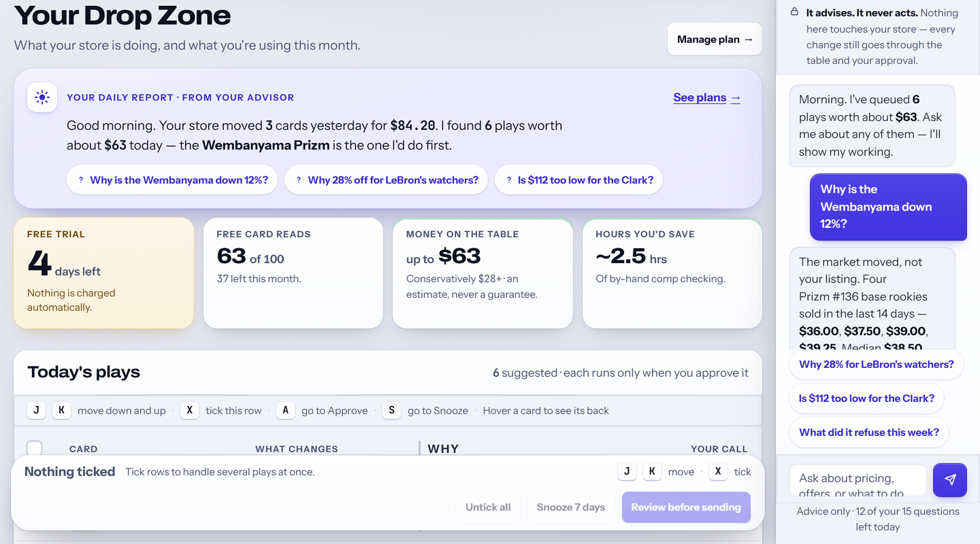Click '6 suggested · each runs only when you approve it'
This screenshot has height=544, width=980.
pos(621,373)
